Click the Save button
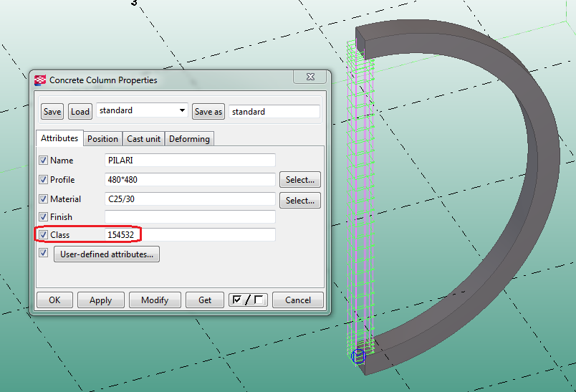Image resolution: width=576 pixels, height=392 pixels. [52, 112]
